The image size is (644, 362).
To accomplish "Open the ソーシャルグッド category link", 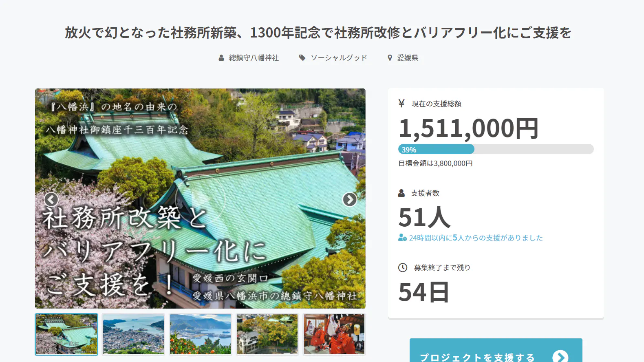I will (x=339, y=58).
